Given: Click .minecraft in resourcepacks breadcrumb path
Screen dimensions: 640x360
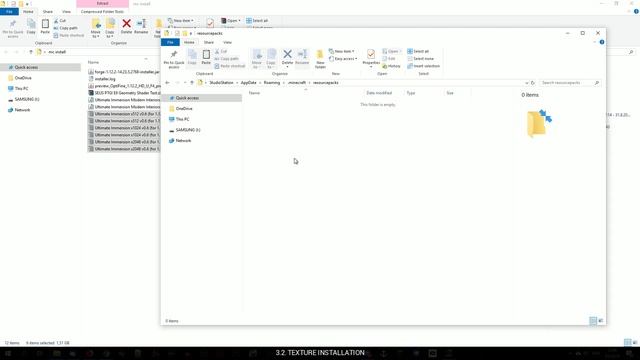Looking at the screenshot, I should pos(297,83).
